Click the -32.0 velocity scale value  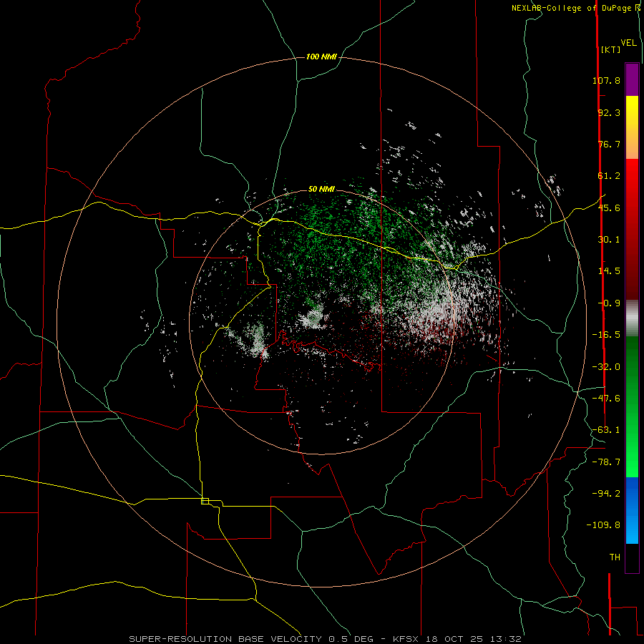point(606,367)
